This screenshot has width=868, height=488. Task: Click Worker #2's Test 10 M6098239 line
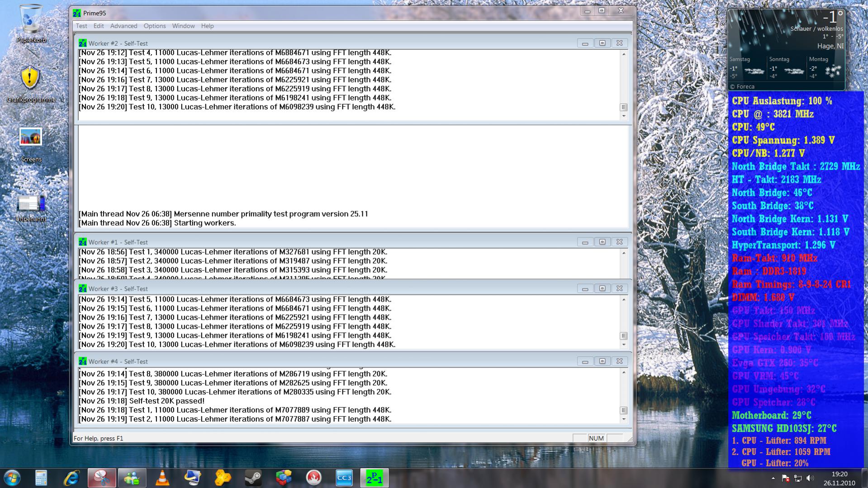[237, 107]
